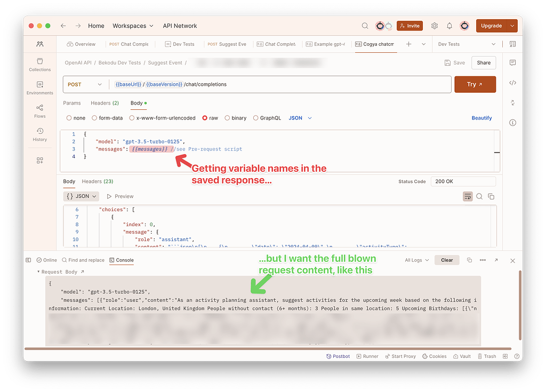Click the Beautify link
The width and height of the screenshot is (546, 392).
click(481, 118)
